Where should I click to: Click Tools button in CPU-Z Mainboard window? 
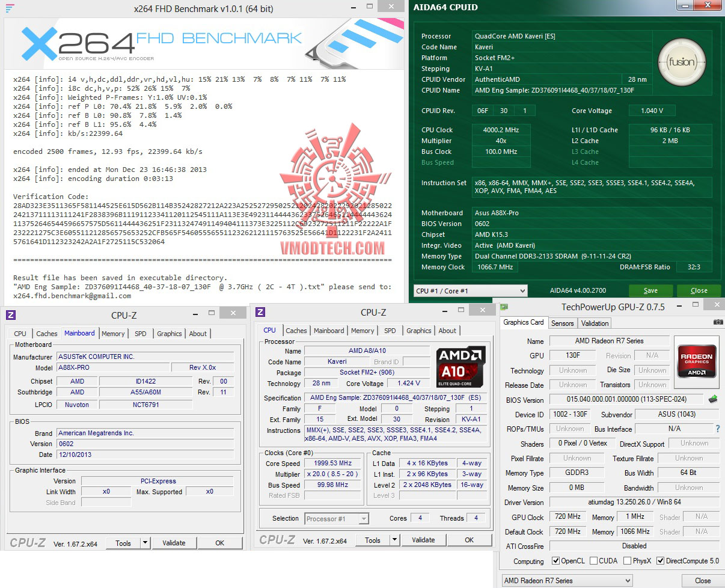123,543
